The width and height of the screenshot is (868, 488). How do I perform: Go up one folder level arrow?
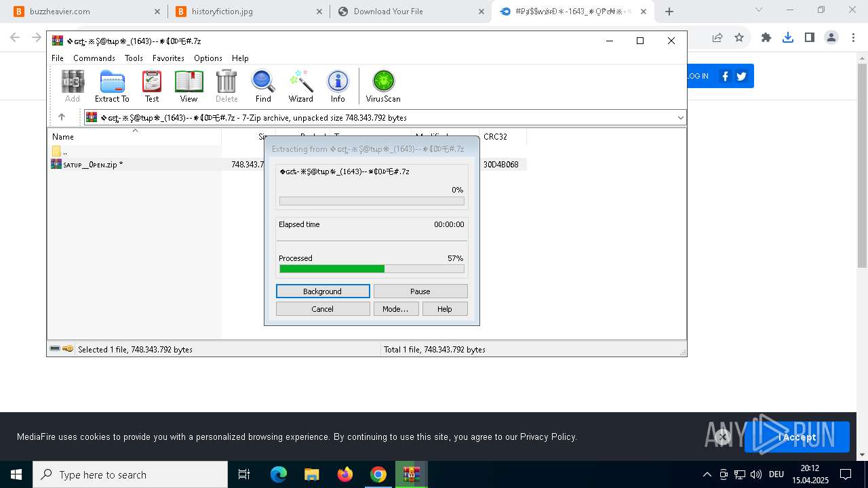62,117
